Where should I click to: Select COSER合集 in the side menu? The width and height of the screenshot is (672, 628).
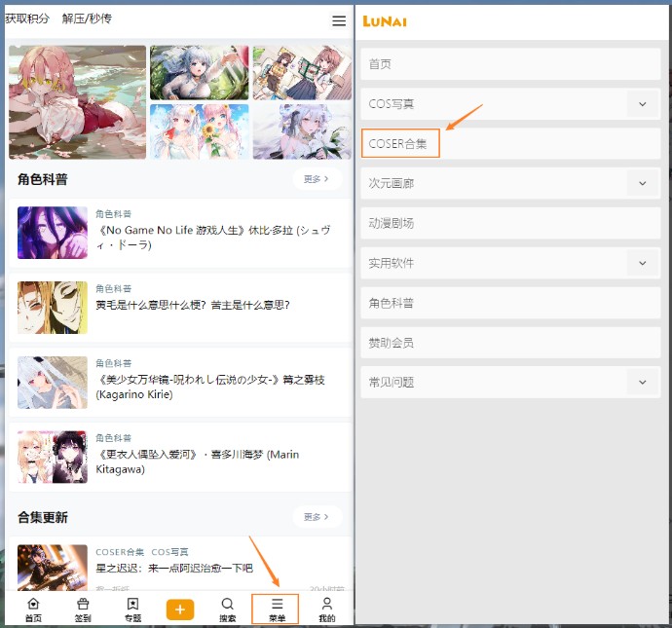[x=399, y=143]
